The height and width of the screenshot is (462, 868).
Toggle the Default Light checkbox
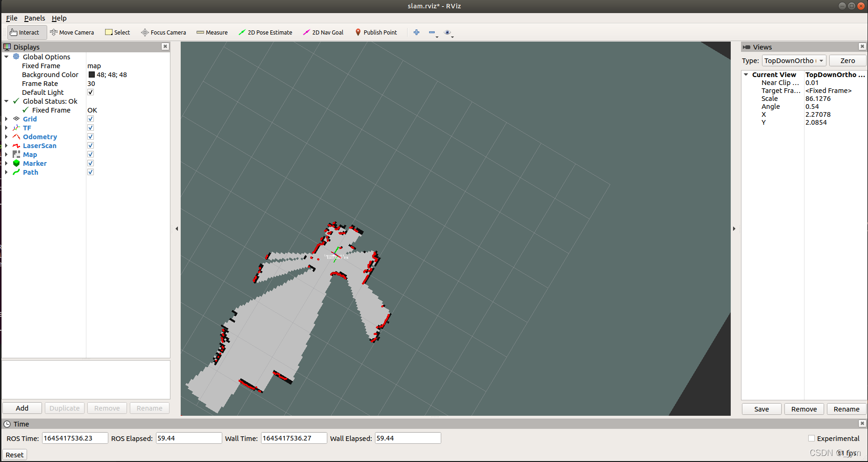coord(91,92)
